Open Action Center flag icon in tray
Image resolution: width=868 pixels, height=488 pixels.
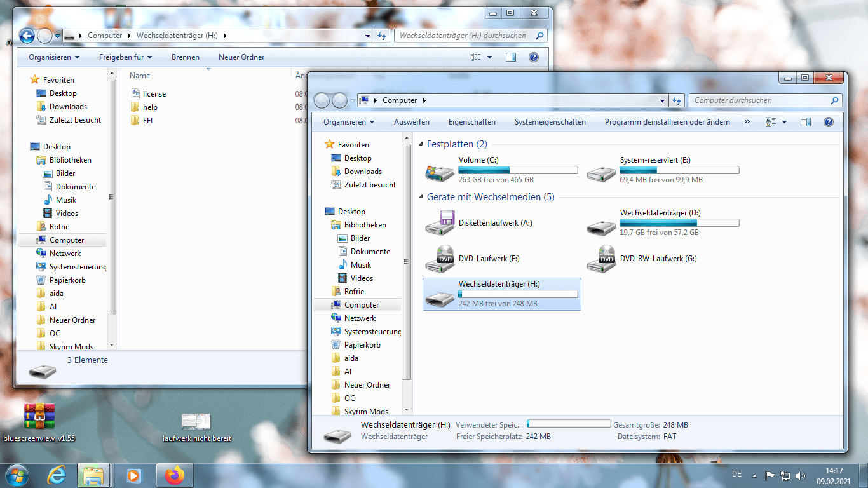[x=769, y=475]
